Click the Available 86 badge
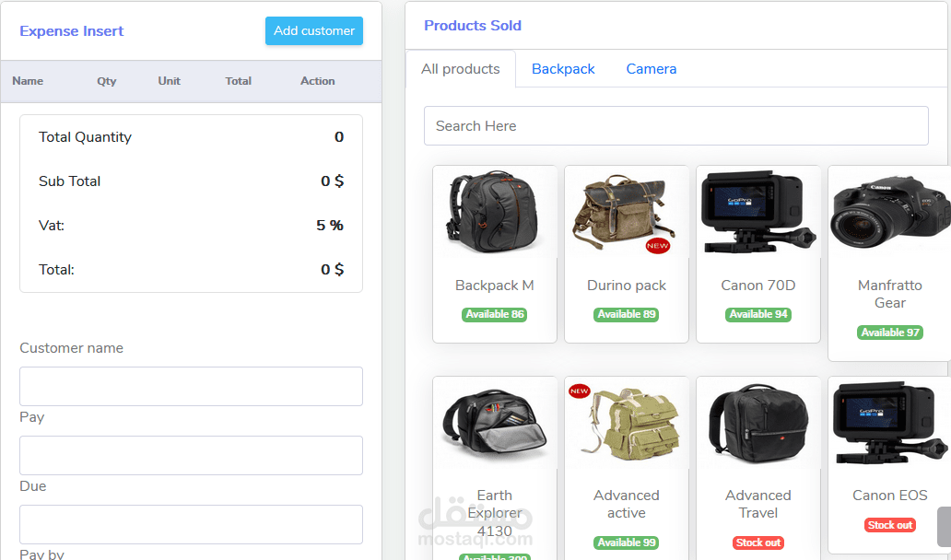Screen dimensions: 951x560 [x=494, y=315]
